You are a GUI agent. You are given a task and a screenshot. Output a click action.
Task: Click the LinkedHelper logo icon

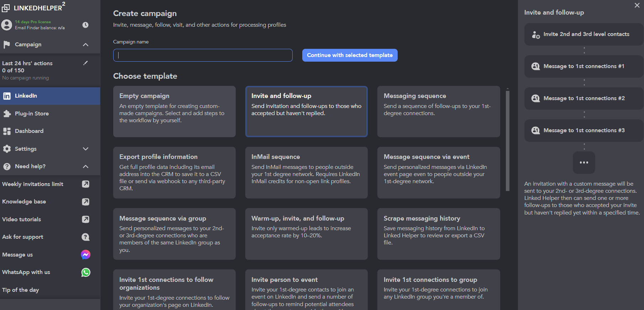6,8
